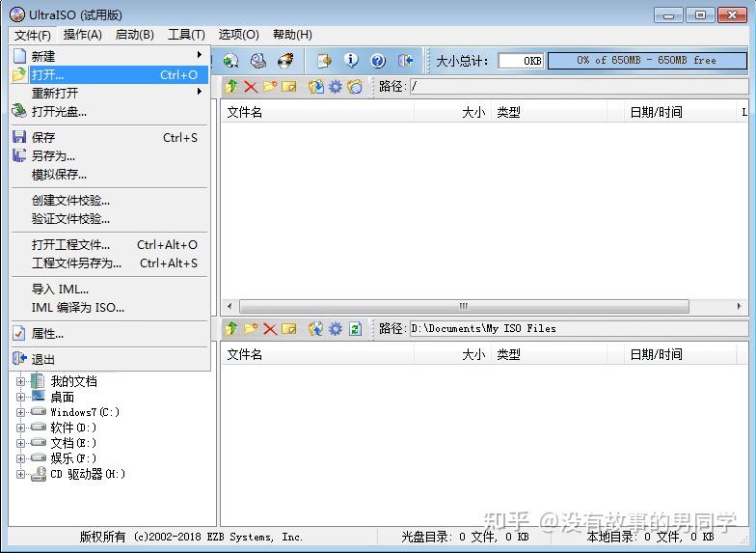Click the upper list scrollbar right arrow
756x553 pixels.
click(x=739, y=307)
